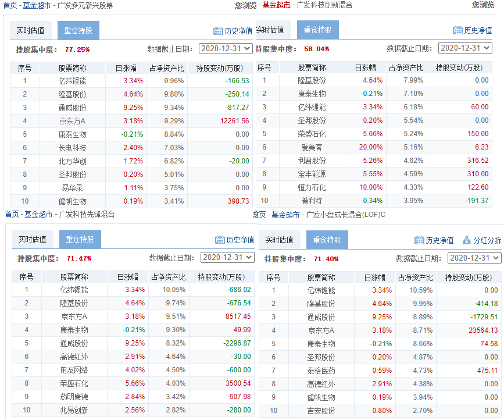The width and height of the screenshot is (504, 420).
Task: Select 重仓持股 tab in 广发多元新兴股票 panel
Action: tap(78, 30)
